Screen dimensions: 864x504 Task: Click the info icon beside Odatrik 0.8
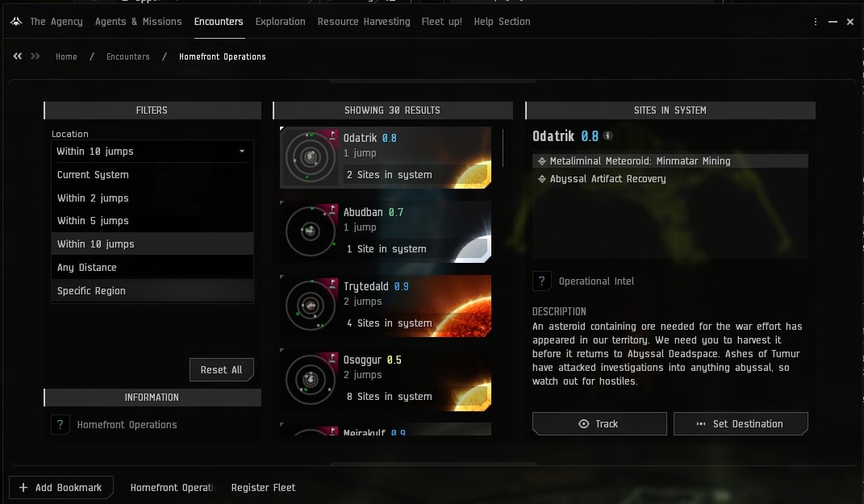coord(608,136)
